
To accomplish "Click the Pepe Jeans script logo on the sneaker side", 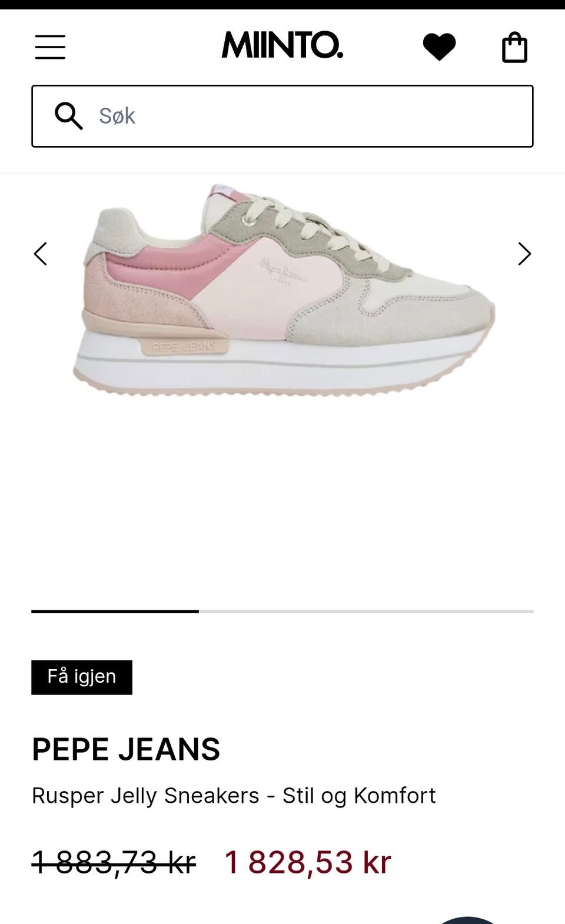I will (x=283, y=271).
